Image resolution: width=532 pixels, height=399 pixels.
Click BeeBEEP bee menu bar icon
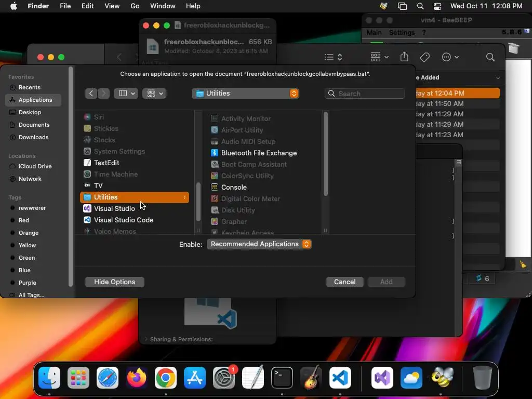(x=384, y=6)
